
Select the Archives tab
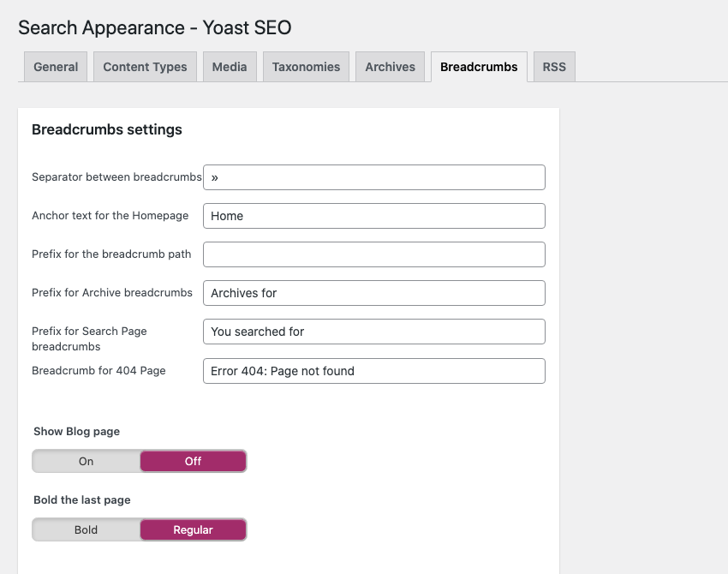pos(390,67)
